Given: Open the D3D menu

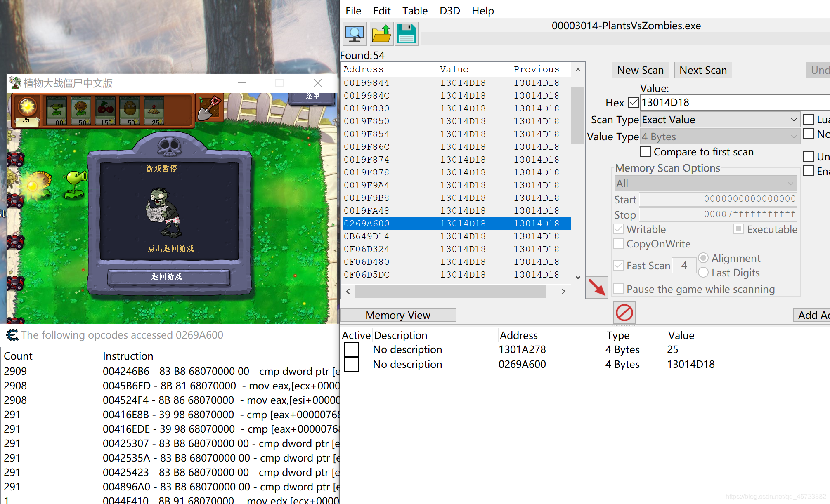Looking at the screenshot, I should coord(450,11).
